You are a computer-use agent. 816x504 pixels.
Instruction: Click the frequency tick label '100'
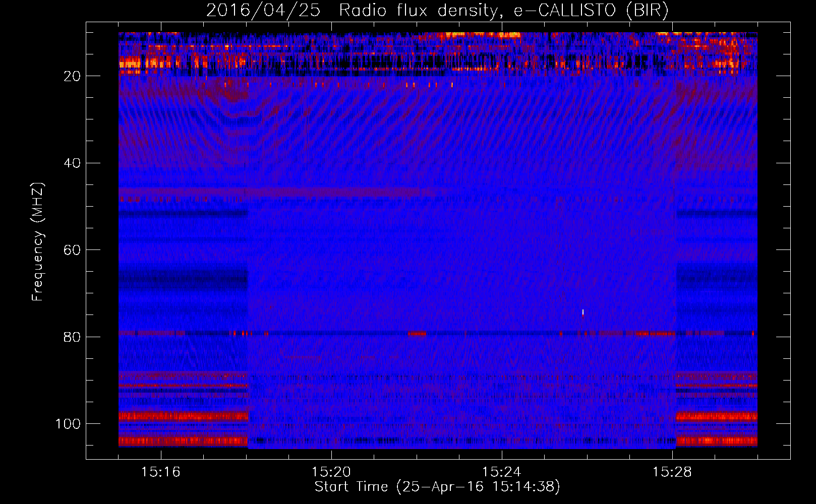pyautogui.click(x=68, y=424)
